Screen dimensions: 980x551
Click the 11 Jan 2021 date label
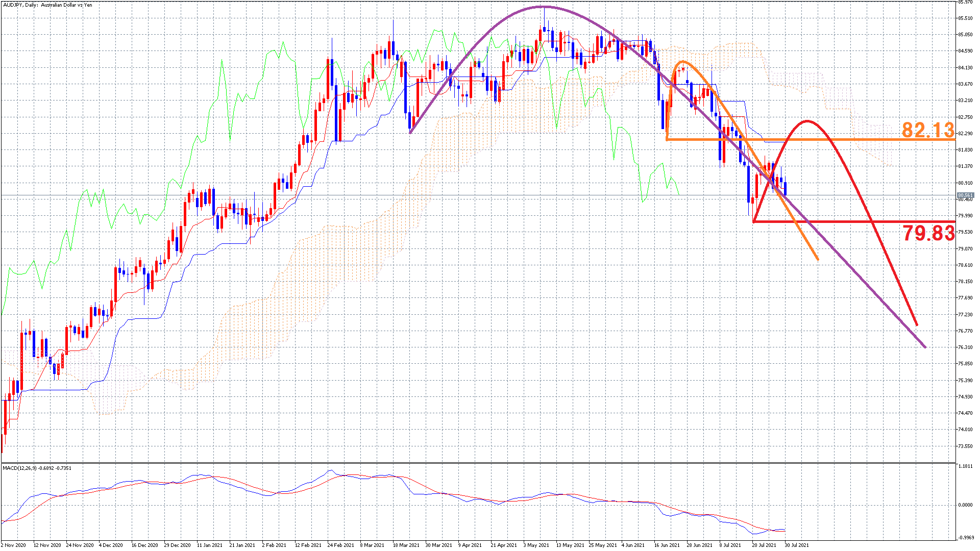[209, 545]
